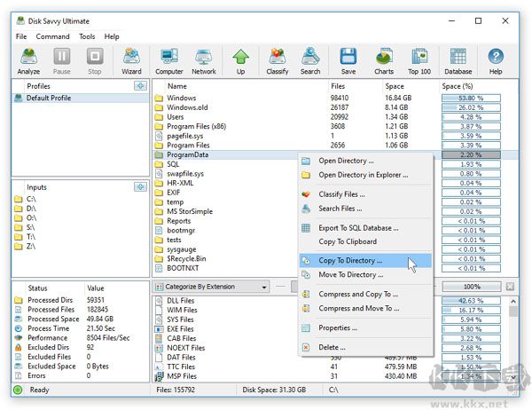Click the Properties entry icon
Image resolution: width=532 pixels, height=410 pixels.
[x=306, y=327]
